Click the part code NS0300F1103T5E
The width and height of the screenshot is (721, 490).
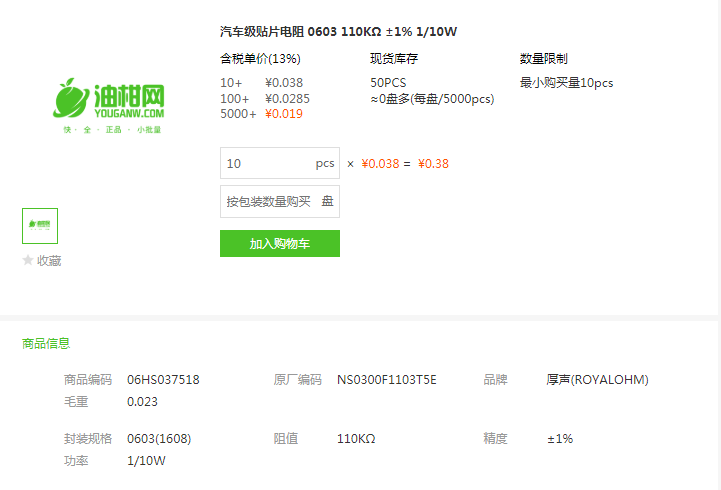(x=387, y=380)
